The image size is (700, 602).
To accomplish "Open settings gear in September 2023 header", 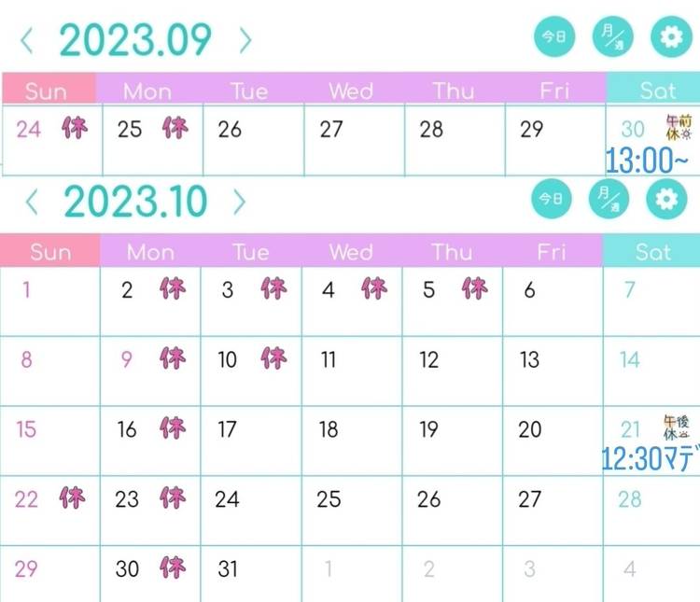I will 667,37.
